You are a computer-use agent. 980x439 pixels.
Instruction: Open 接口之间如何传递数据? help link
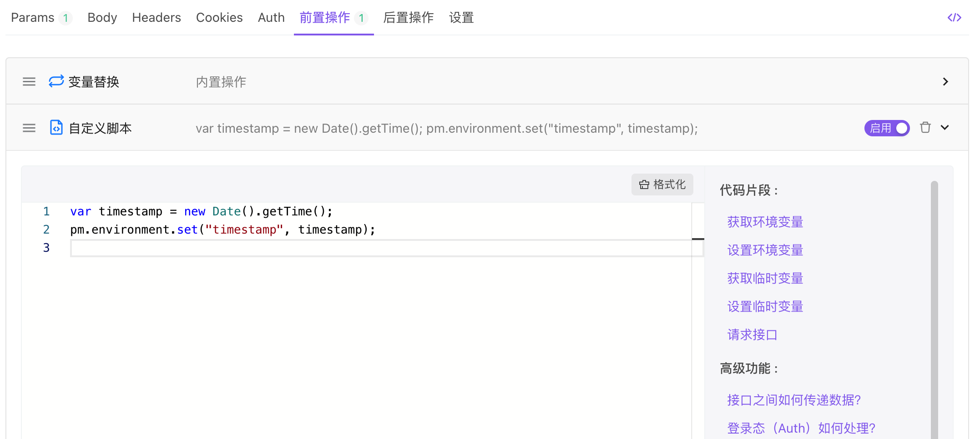793,400
